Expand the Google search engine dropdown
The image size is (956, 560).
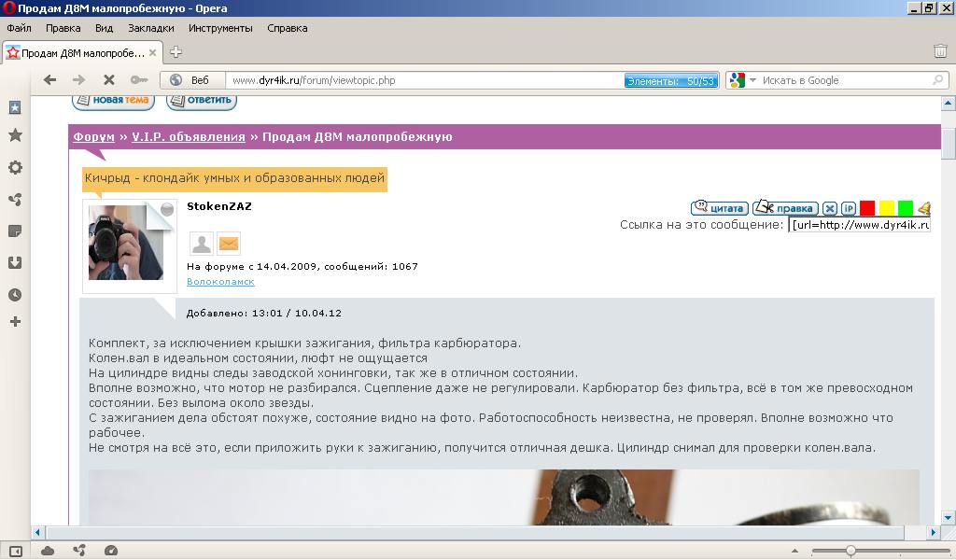[752, 80]
